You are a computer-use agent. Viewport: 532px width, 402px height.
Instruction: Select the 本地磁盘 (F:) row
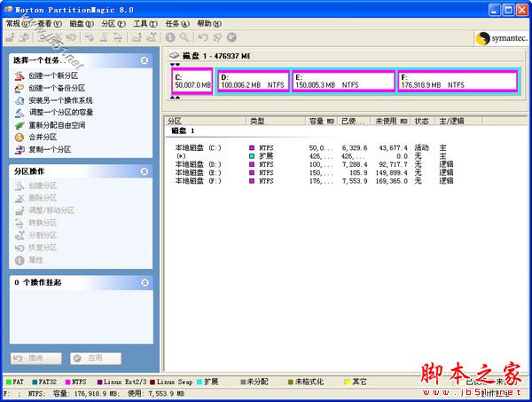coord(314,181)
